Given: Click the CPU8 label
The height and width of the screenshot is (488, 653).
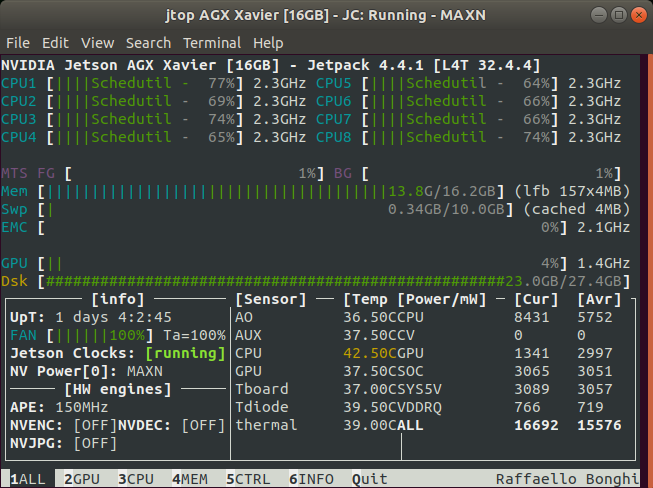Looking at the screenshot, I should click(x=334, y=137).
